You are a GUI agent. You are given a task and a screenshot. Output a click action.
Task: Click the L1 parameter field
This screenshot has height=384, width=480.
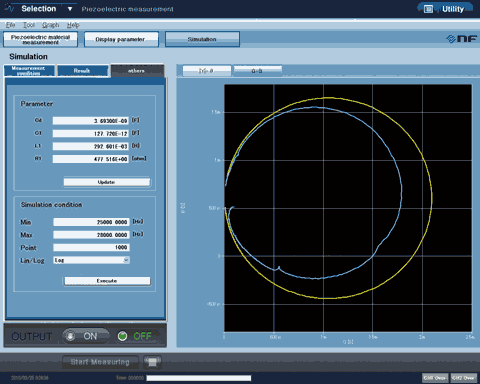[x=91, y=146]
